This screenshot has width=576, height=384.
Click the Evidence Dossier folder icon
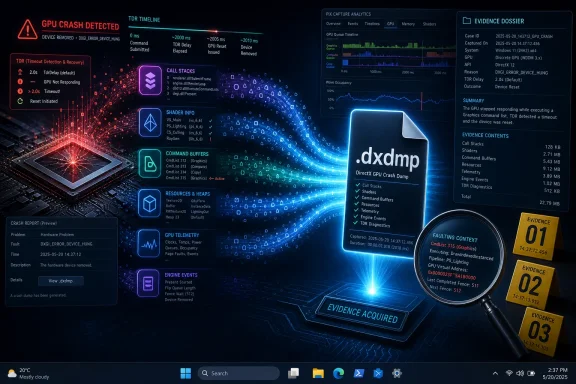click(467, 21)
